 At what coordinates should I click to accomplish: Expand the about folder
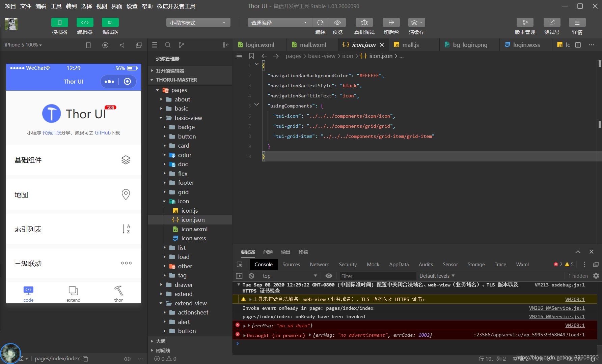pos(190,99)
